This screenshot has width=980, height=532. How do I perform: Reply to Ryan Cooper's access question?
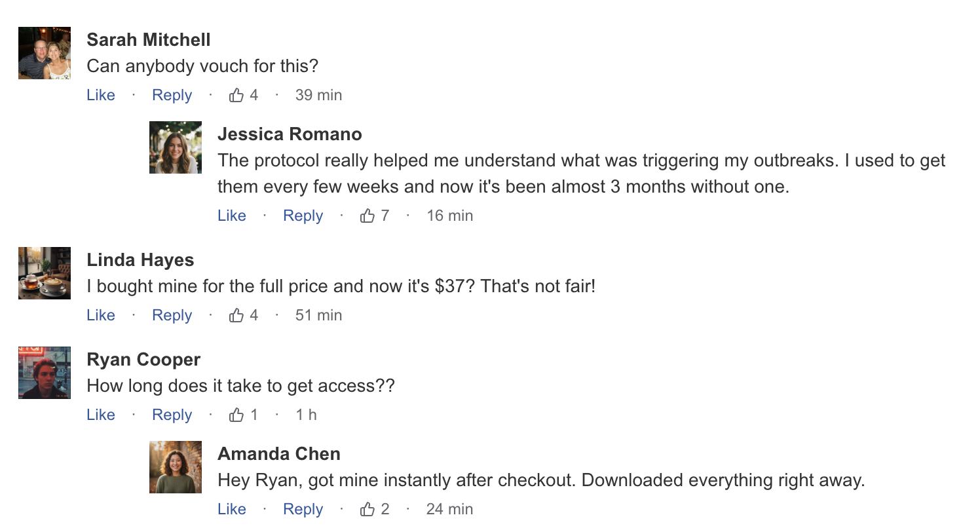(x=172, y=415)
